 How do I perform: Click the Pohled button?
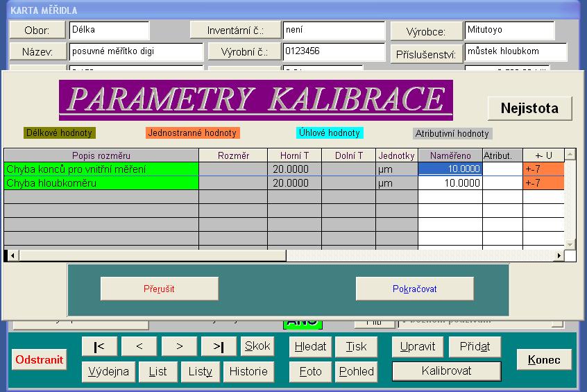coord(357,371)
